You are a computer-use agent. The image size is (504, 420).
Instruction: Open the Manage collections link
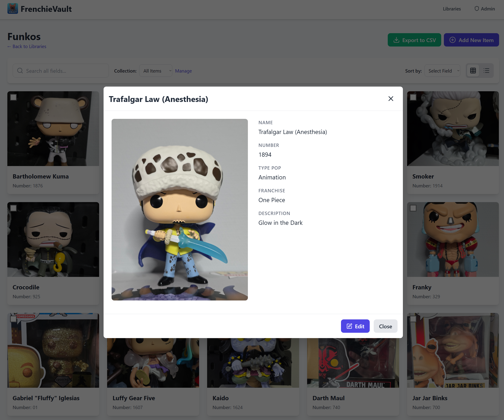pyautogui.click(x=183, y=71)
